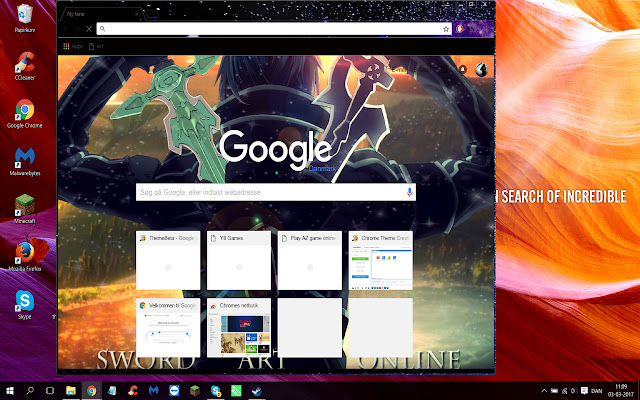The width and height of the screenshot is (640, 400).
Task: Open the taskbar search magnifier
Action: 30,391
